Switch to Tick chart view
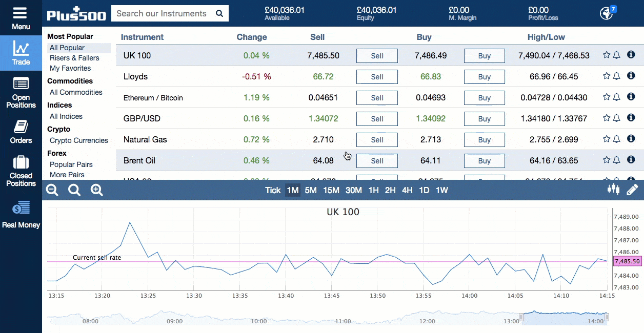Screen dimensions: 644x333 [273, 190]
